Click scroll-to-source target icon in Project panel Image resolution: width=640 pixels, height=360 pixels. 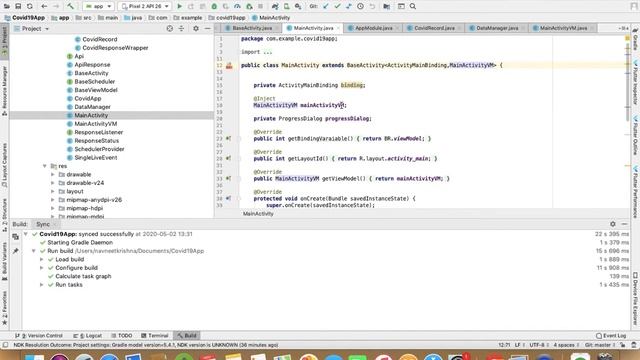click(170, 29)
